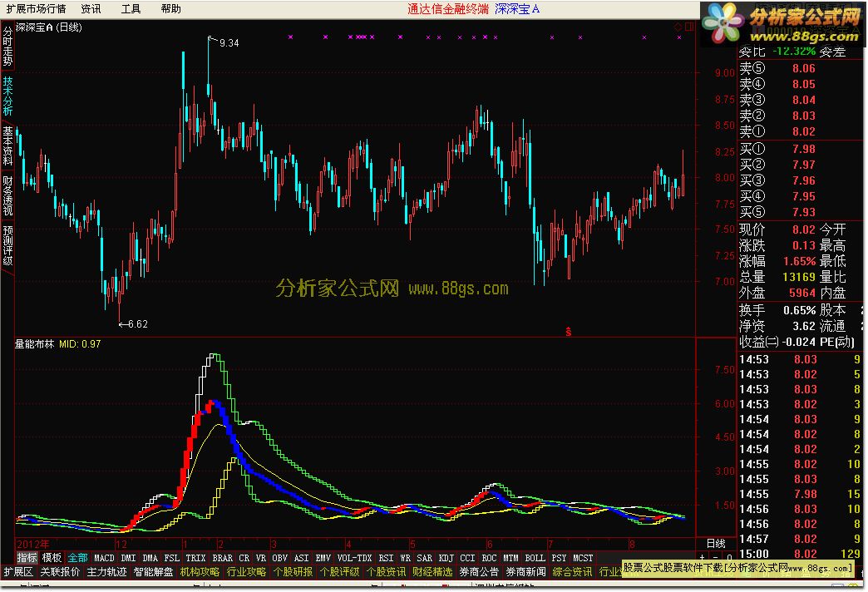Open the 智能解盘 tab

pos(153,571)
